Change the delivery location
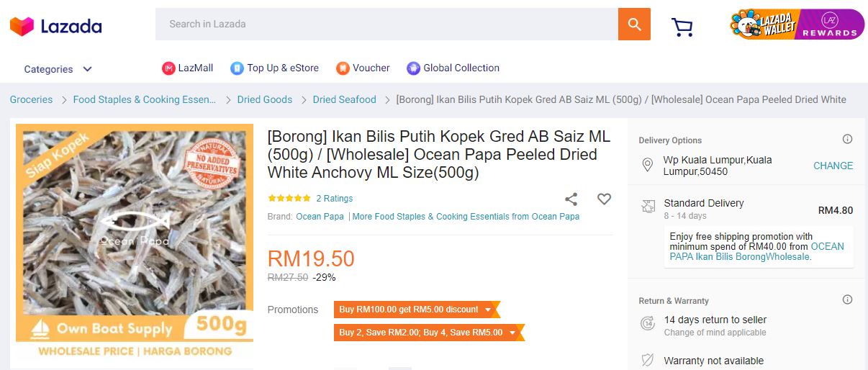Screen dimensions: 868x370 coord(833,166)
